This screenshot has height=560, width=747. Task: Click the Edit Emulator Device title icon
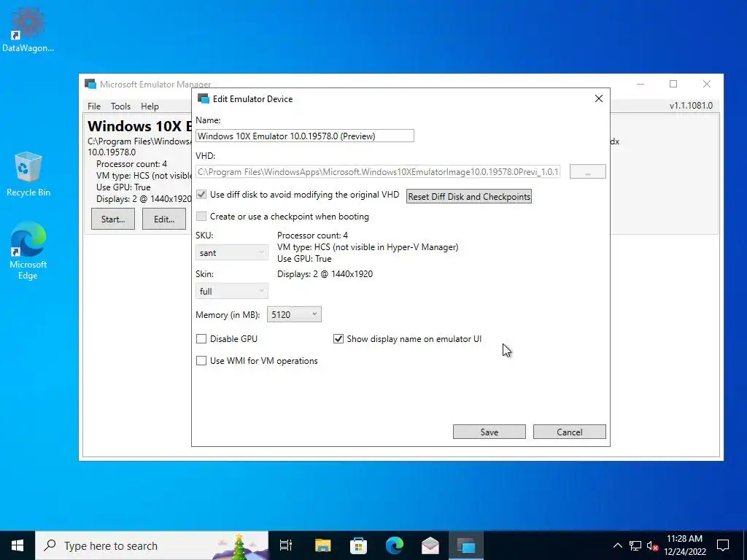click(x=204, y=98)
